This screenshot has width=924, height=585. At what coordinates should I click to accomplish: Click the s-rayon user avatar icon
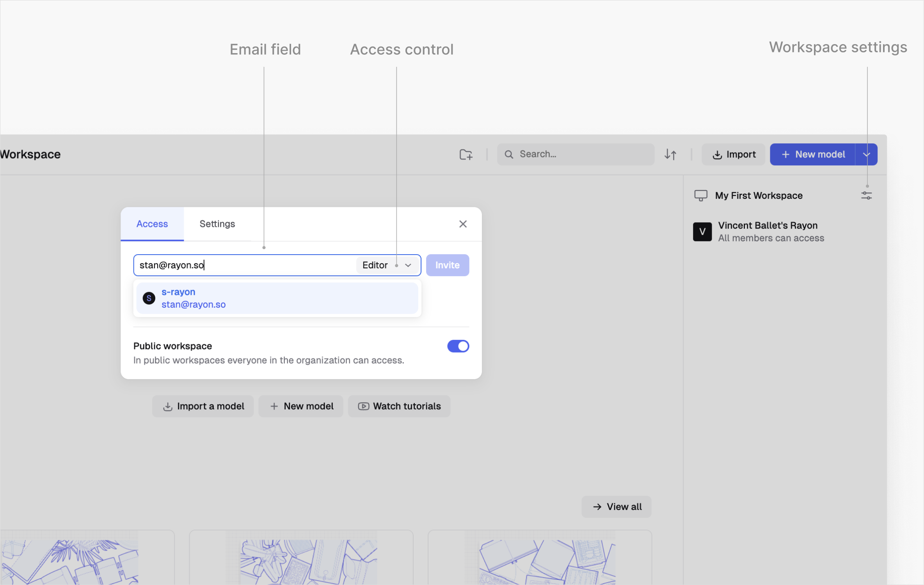[x=149, y=298]
